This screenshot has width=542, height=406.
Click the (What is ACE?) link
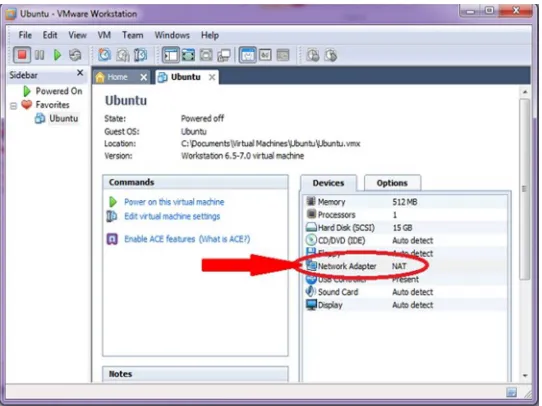coord(225,239)
